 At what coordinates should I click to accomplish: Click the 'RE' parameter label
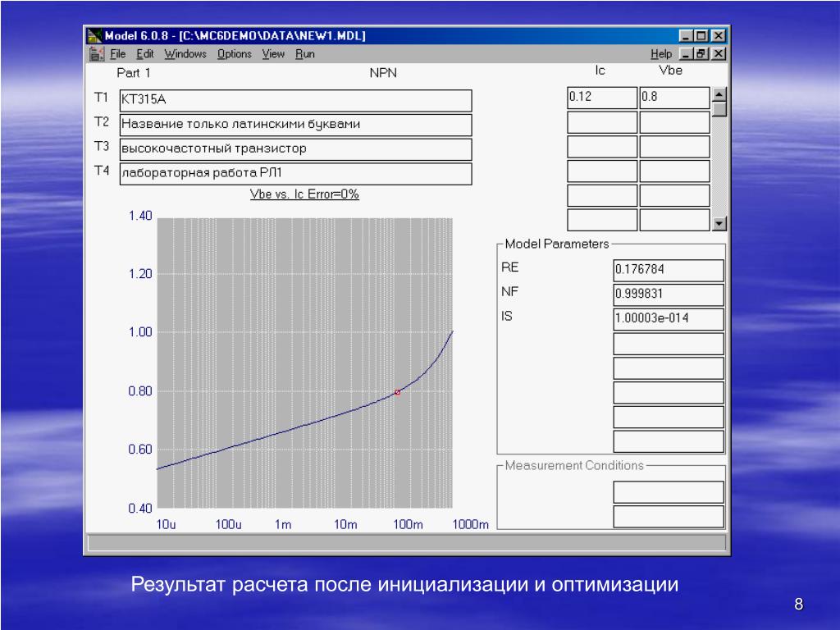tap(509, 267)
